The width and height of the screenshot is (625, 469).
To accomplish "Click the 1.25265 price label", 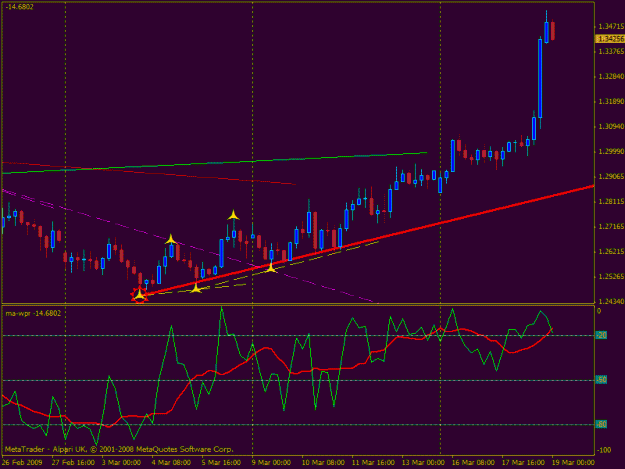I will (x=611, y=277).
